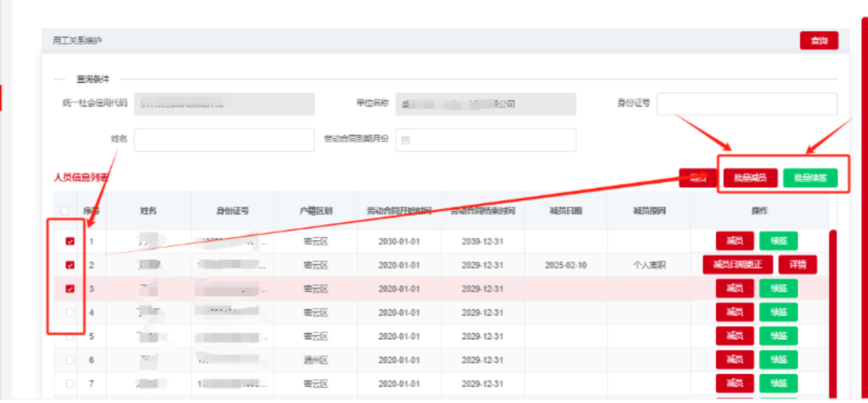The image size is (868, 403).
Task: Click 续签 button in row 3
Action: [x=778, y=288]
